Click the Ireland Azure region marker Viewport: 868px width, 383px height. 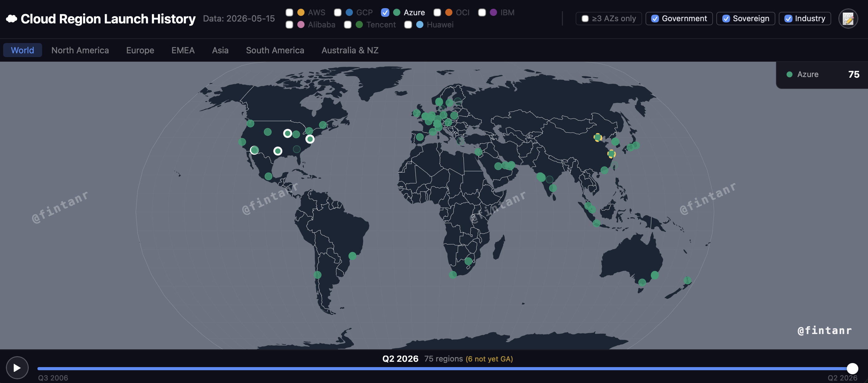(x=417, y=113)
